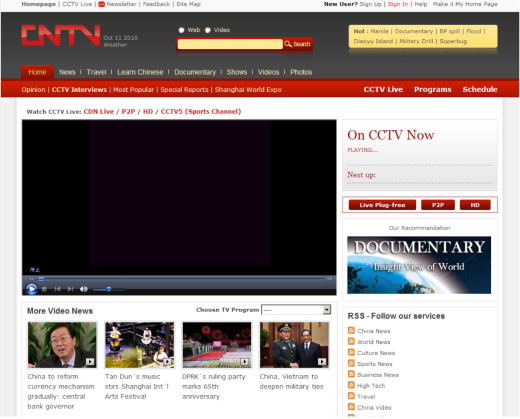The height and width of the screenshot is (419, 520).
Task: Open the DPRK ruling party video thumbnail
Action: 217,345
